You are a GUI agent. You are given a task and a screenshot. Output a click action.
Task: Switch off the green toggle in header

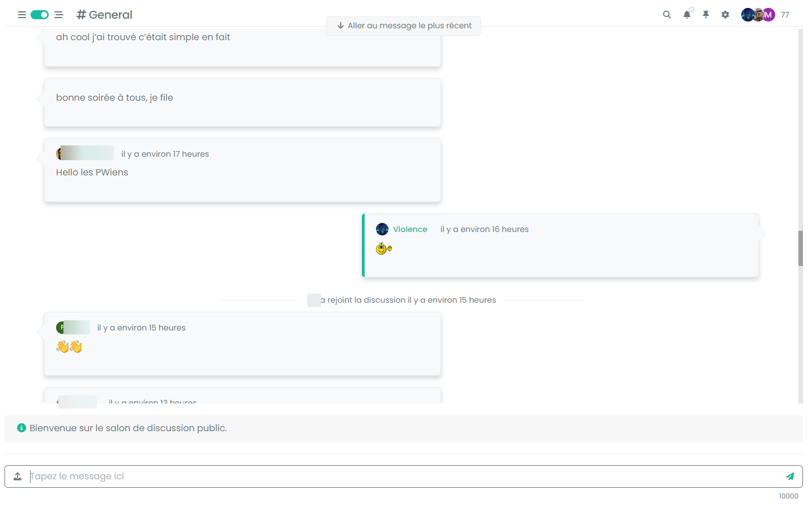[x=40, y=15]
